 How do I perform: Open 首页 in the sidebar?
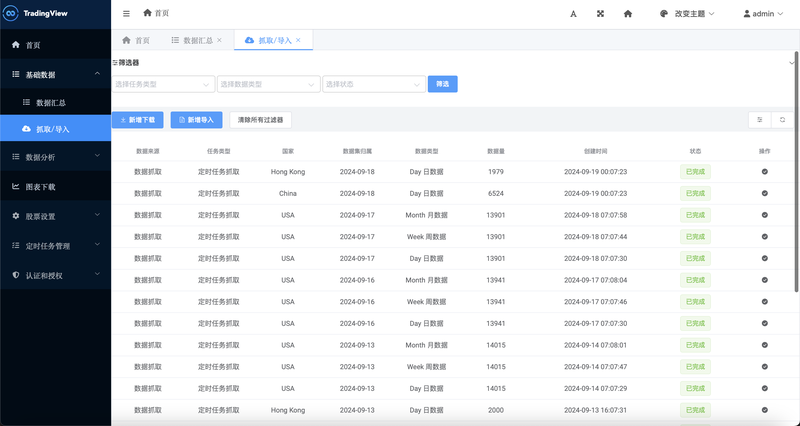point(56,45)
